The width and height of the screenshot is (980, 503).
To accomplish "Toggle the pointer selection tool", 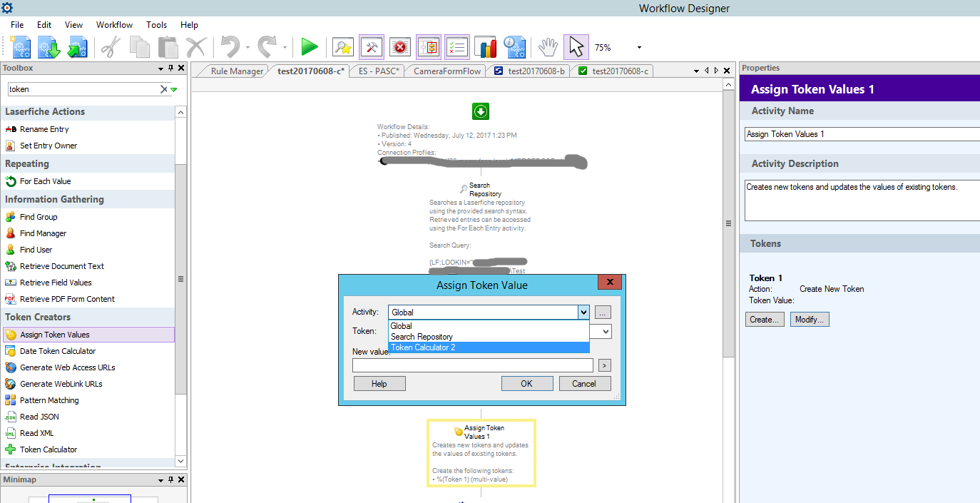I will click(x=576, y=47).
